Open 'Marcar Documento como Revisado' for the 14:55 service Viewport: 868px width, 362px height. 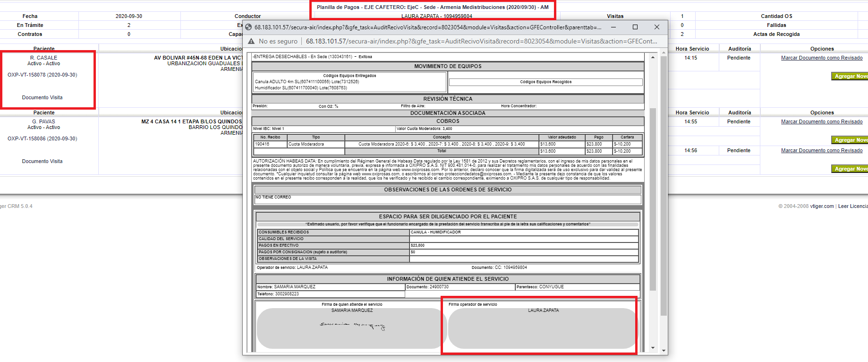(x=822, y=121)
